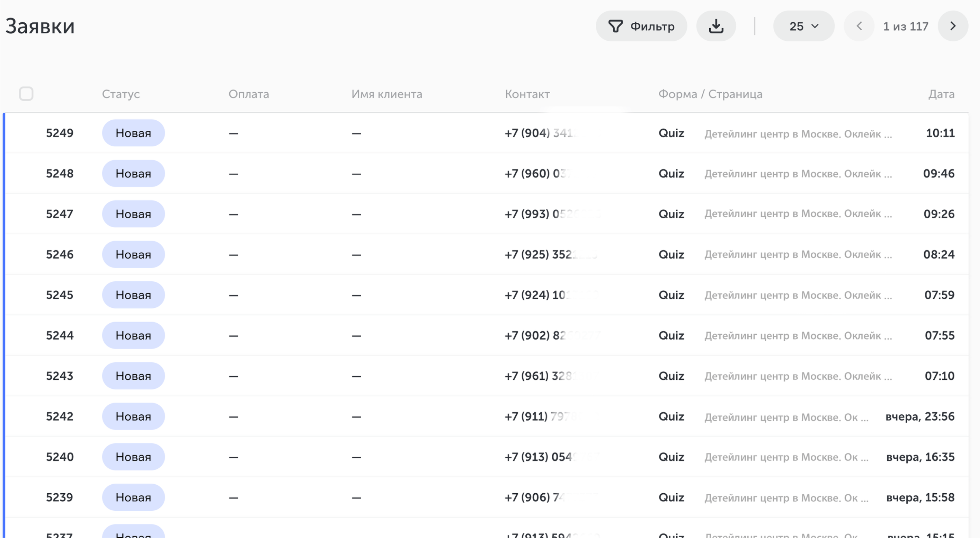Image resolution: width=980 pixels, height=538 pixels.
Task: Open Новая status badge for request 5246
Action: coord(133,255)
